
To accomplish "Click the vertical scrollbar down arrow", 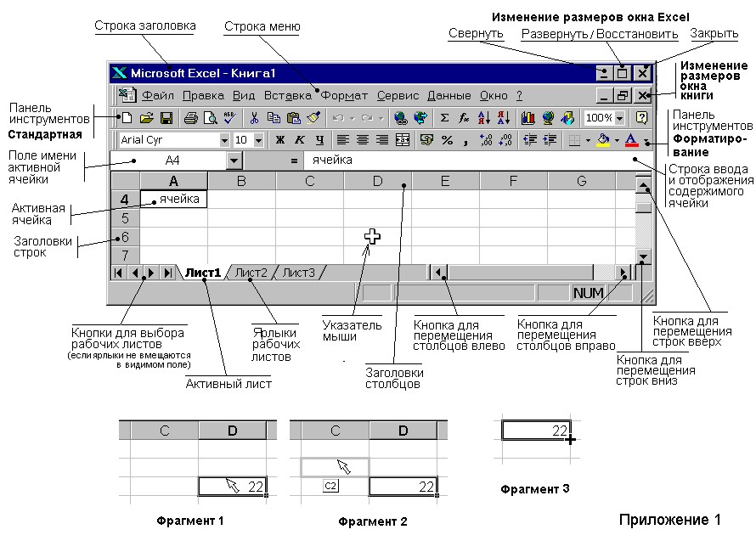I will click(643, 256).
